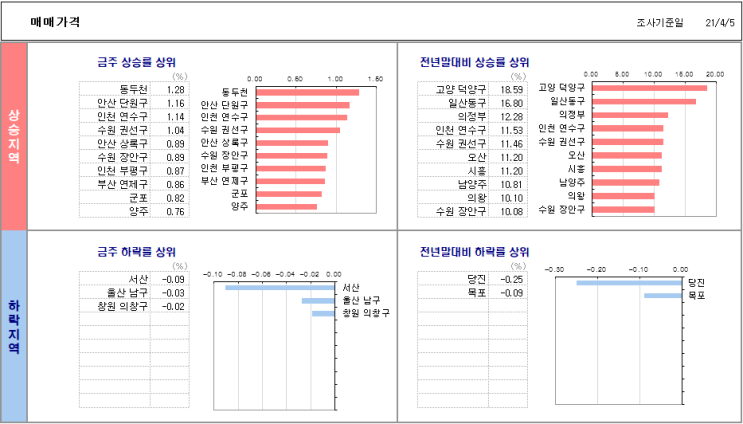Click the '전년말대비 하락률 상위' heading
The width and height of the screenshot is (743, 424).
tap(475, 252)
